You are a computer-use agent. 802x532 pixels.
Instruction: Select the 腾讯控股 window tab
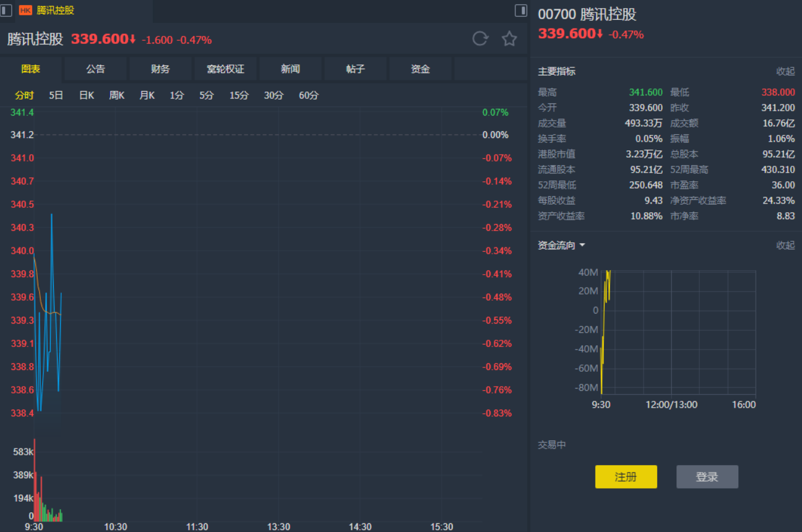click(55, 11)
